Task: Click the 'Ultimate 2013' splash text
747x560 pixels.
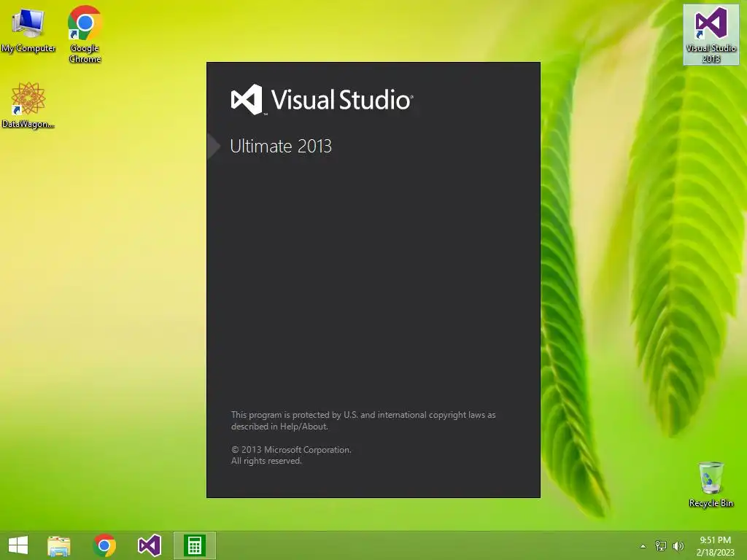Action: click(281, 146)
